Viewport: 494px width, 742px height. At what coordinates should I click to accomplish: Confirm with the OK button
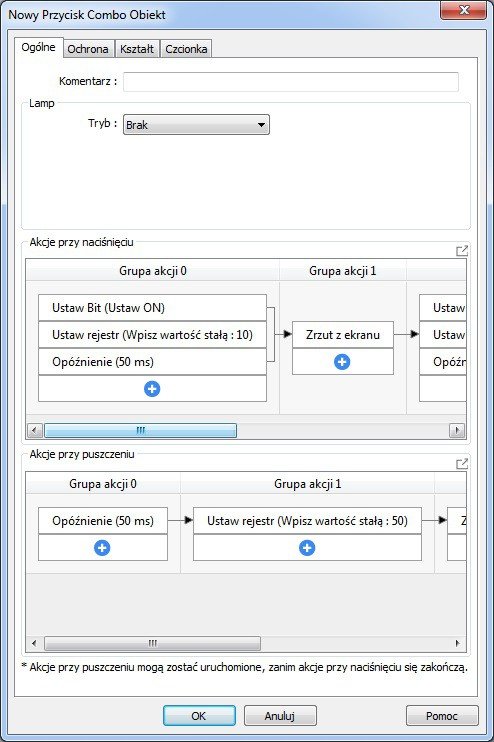pyautogui.click(x=199, y=716)
